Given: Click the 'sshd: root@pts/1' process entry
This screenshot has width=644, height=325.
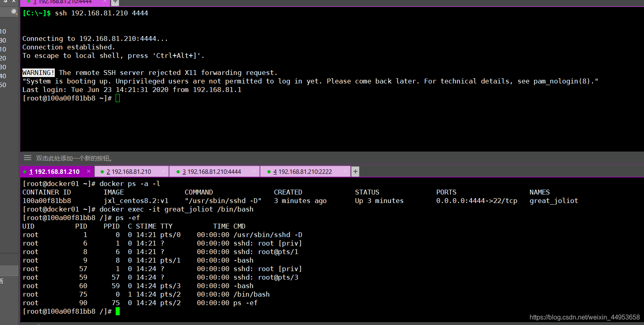Looking at the screenshot, I should 266,252.
